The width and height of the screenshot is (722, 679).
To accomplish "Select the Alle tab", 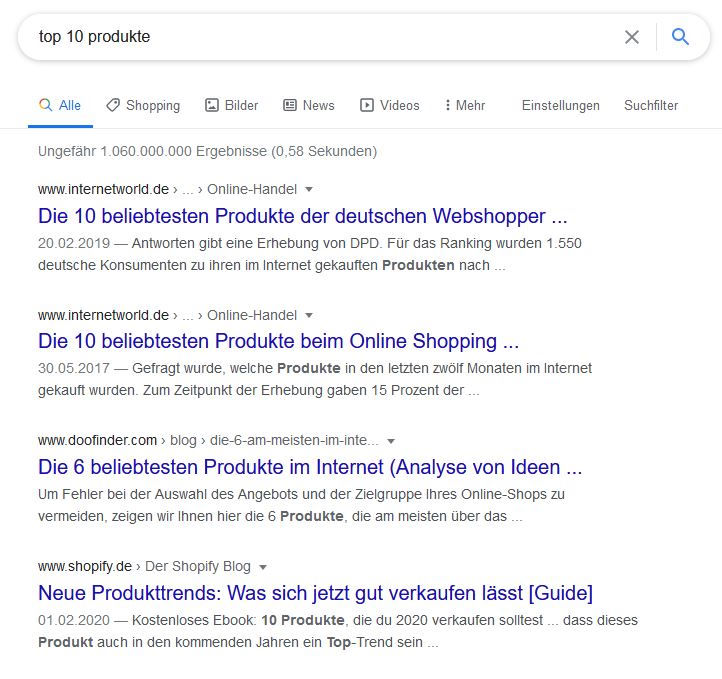I will 60,105.
